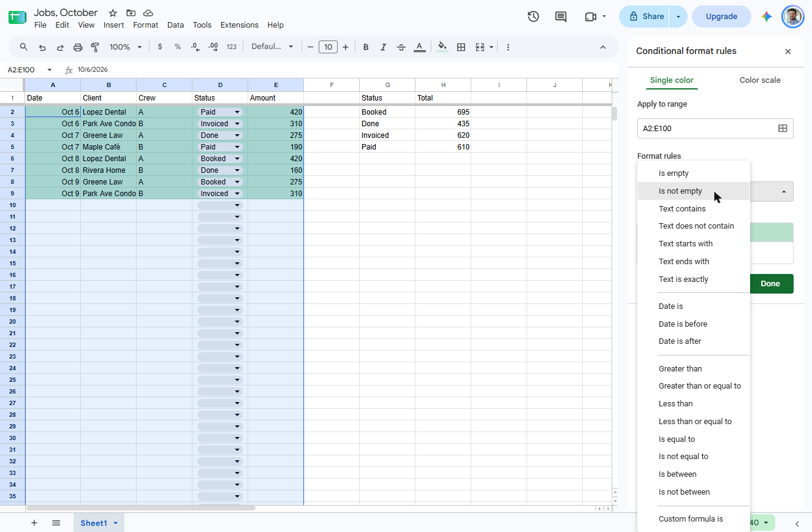Choose 'Text contains' condition
Viewport: 812px width, 532px height.
tap(694, 209)
